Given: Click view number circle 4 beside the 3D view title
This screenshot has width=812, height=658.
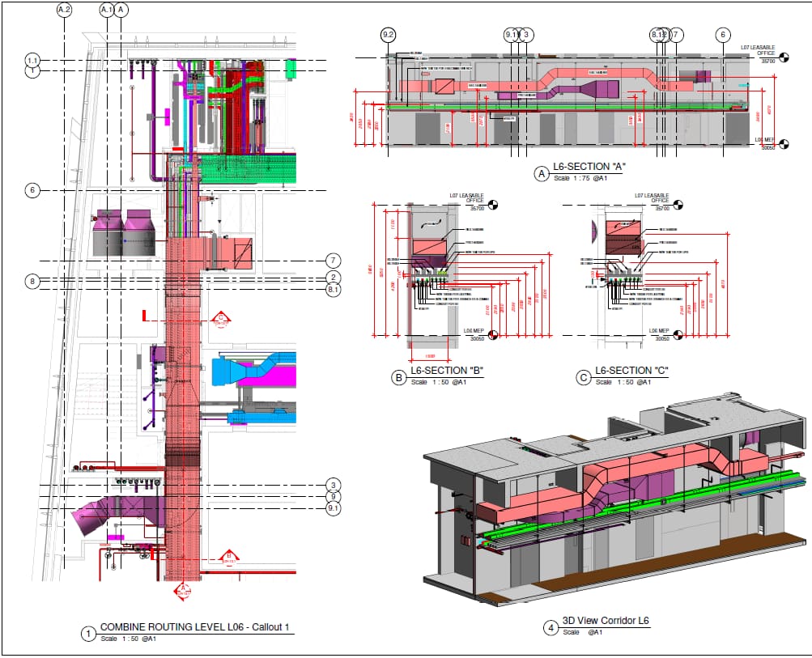Looking at the screenshot, I should 551,628.
